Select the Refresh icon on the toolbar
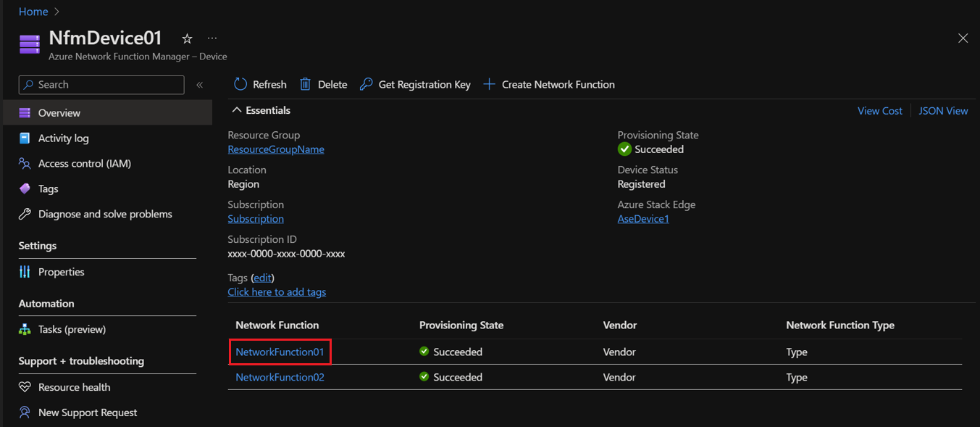Viewport: 980px width, 427px height. 240,84
